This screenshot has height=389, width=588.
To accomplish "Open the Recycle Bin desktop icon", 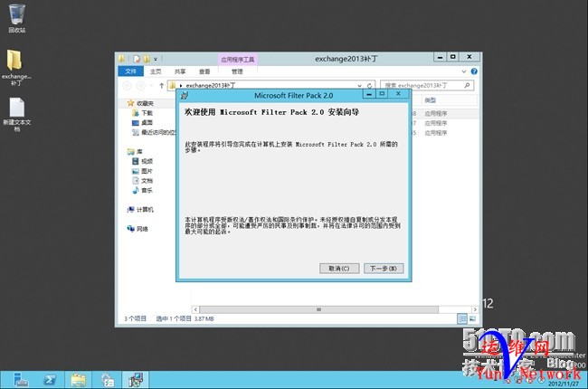I will tap(16, 18).
